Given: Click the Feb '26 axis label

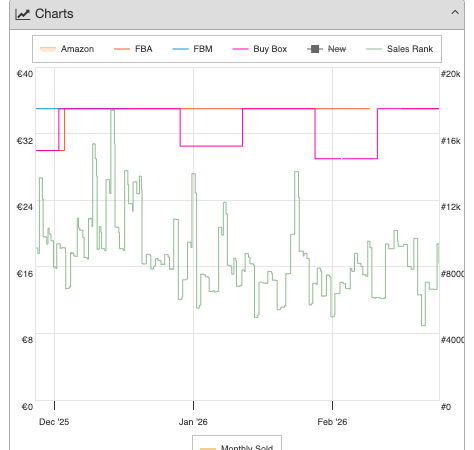Looking at the screenshot, I should (332, 422).
